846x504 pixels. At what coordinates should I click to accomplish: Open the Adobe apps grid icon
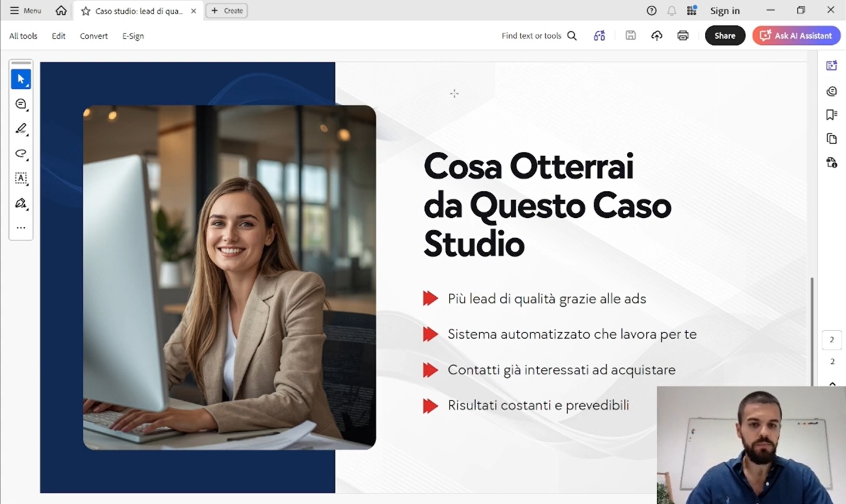pos(692,11)
